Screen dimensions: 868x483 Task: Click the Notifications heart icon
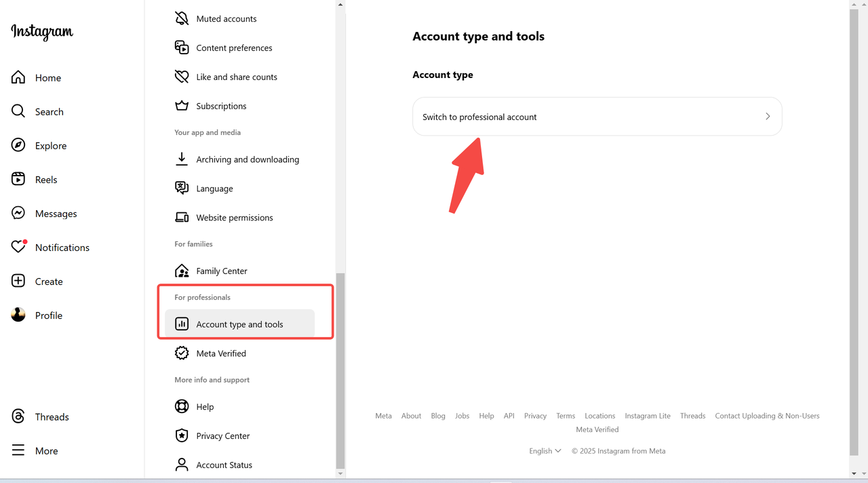[x=18, y=247]
